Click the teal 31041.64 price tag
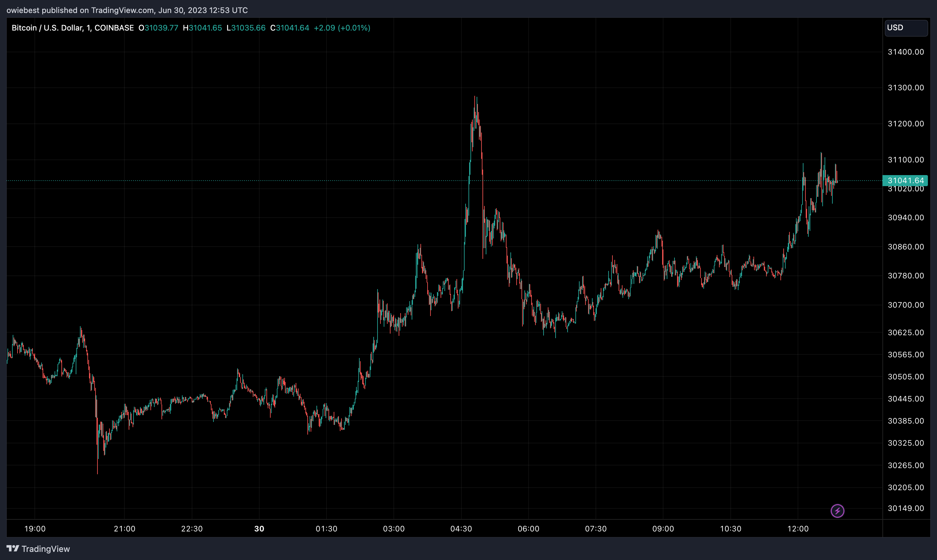Image resolution: width=937 pixels, height=560 pixels. pyautogui.click(x=906, y=180)
